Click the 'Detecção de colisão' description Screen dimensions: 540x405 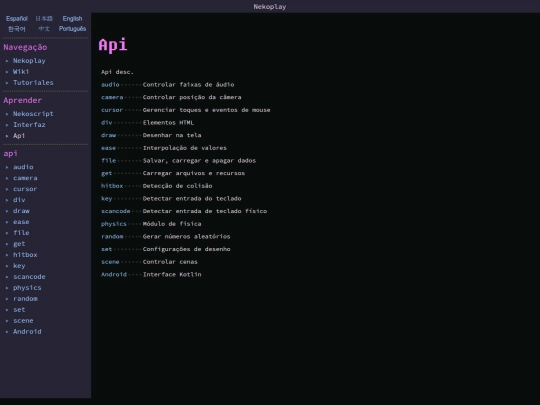[x=178, y=186]
